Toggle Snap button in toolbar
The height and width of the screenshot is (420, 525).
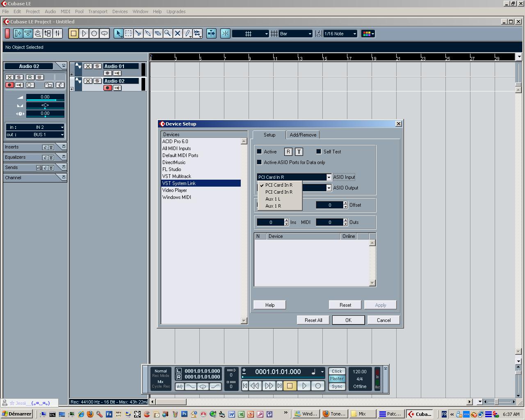[225, 34]
